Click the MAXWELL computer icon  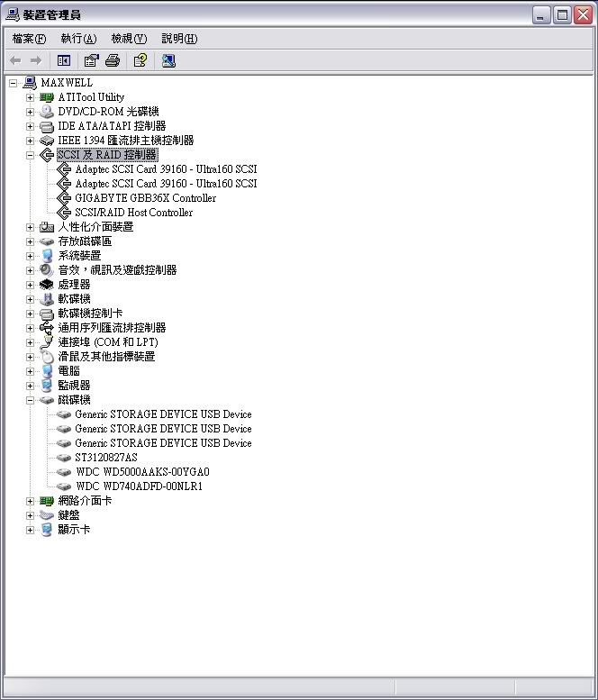(30, 83)
